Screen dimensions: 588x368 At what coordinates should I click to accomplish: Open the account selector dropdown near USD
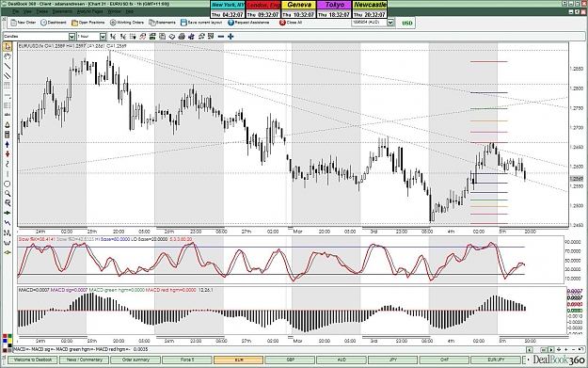(x=390, y=23)
